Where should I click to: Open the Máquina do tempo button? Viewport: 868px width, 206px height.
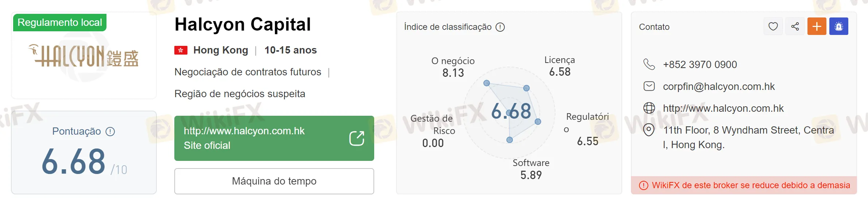(x=274, y=181)
